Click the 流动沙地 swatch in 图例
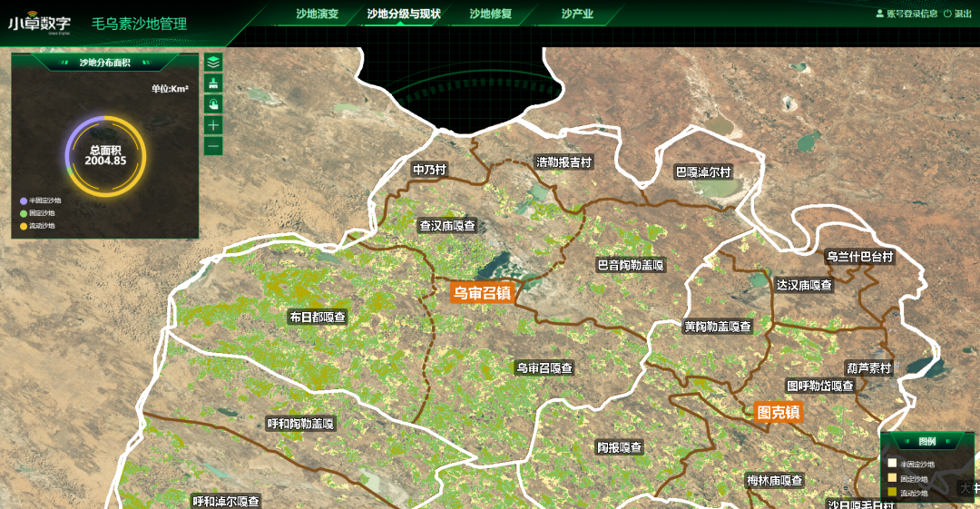This screenshot has height=509, width=980. click(x=892, y=492)
